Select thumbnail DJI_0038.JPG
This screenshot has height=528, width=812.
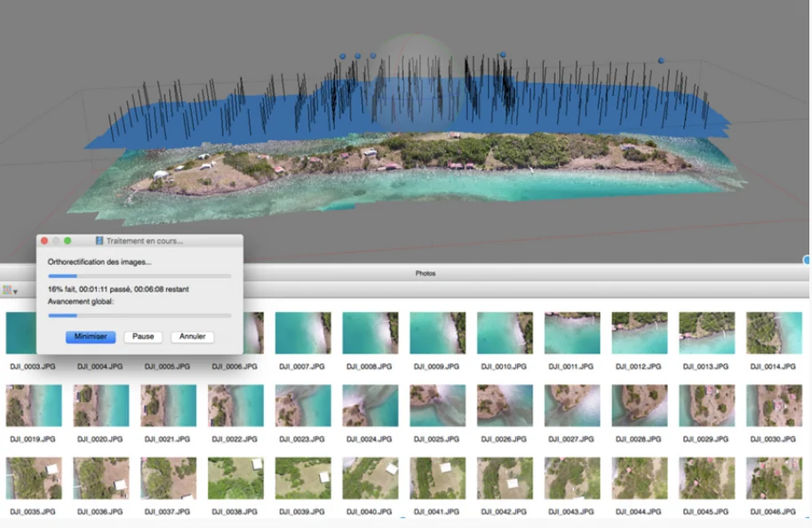(x=235, y=477)
